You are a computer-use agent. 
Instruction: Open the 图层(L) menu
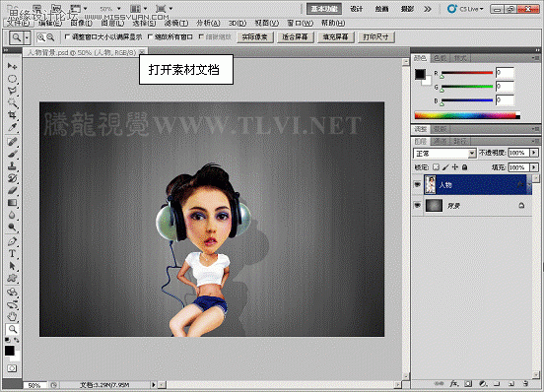tap(112, 23)
